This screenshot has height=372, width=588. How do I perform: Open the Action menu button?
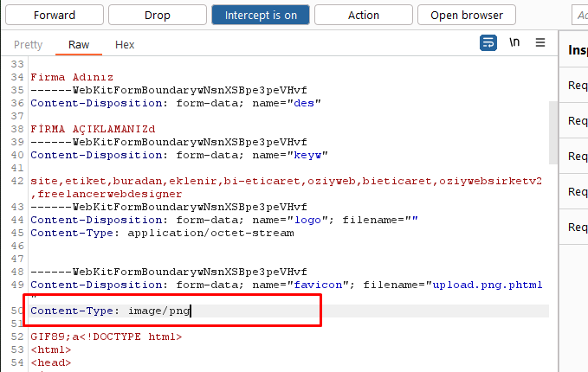364,15
